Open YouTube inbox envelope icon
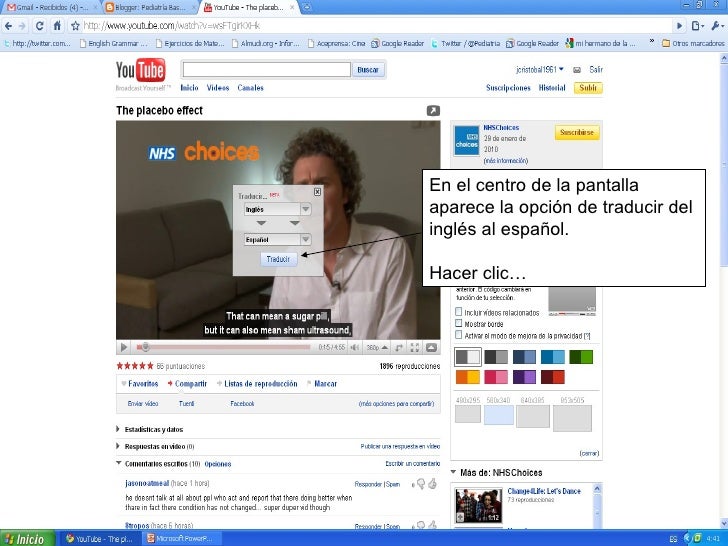The image size is (728, 546). tap(577, 70)
